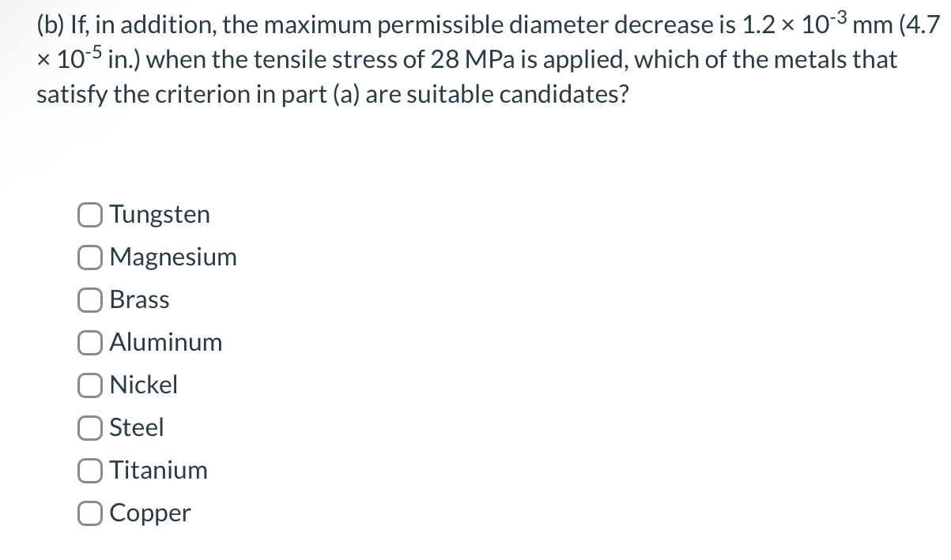The width and height of the screenshot is (951, 560).
Task: Click the Nickel label text
Action: point(144,385)
